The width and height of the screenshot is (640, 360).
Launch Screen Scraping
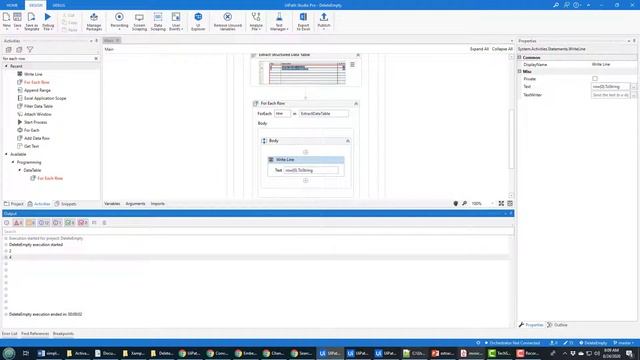(139, 21)
